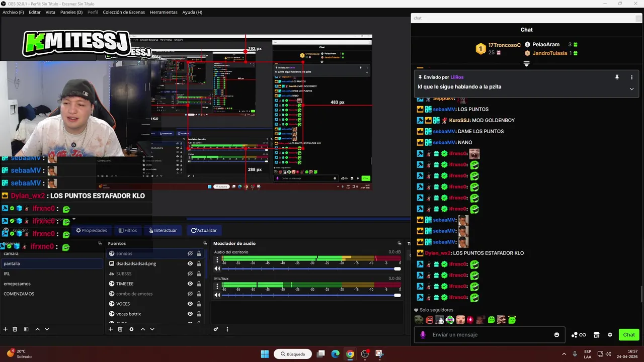644x362 pixels.
Task: Click the Interactuar button
Action: (163, 230)
